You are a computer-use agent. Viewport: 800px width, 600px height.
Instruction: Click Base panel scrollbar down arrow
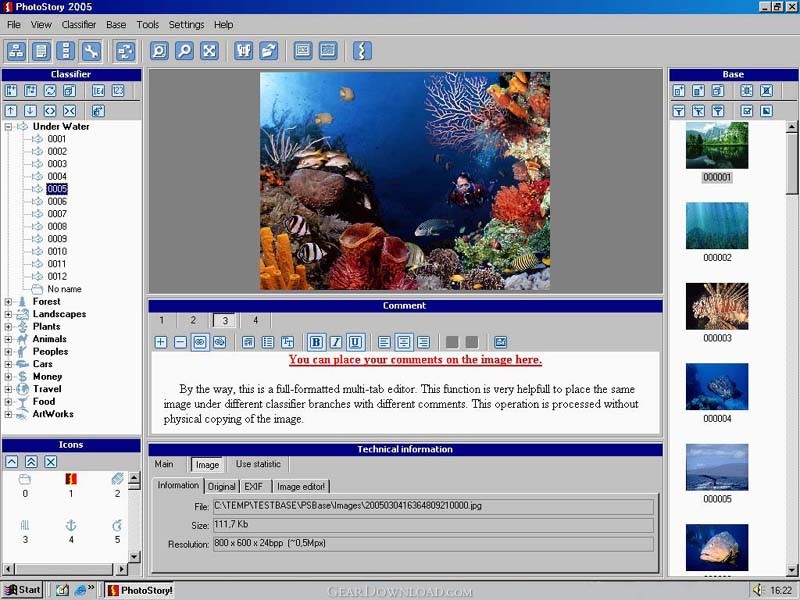pos(792,570)
